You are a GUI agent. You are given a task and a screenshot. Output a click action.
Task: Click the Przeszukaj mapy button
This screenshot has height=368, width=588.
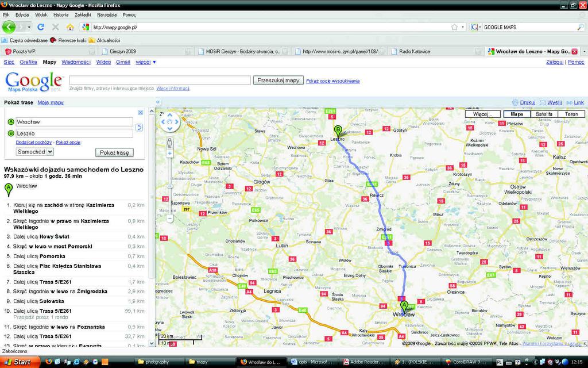point(278,80)
